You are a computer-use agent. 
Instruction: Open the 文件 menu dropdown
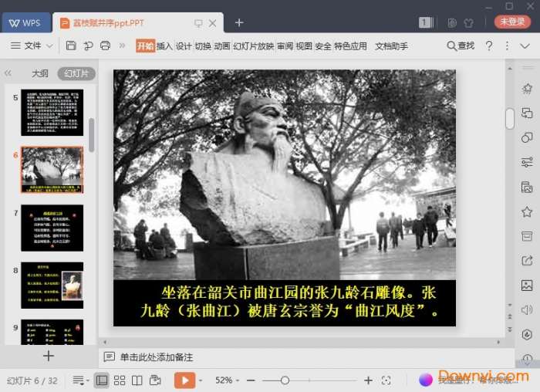[32, 46]
